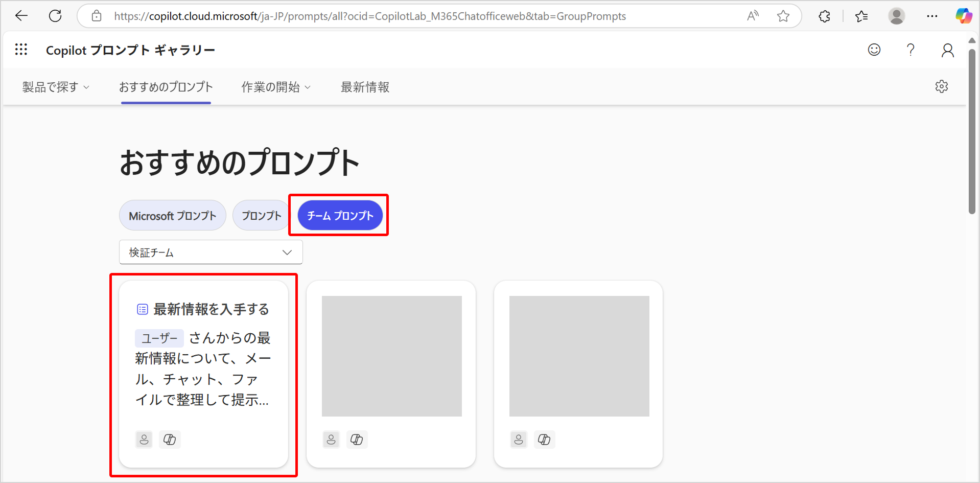Click the browser address bar URL
Image resolution: width=980 pixels, height=483 pixels.
pos(370,16)
